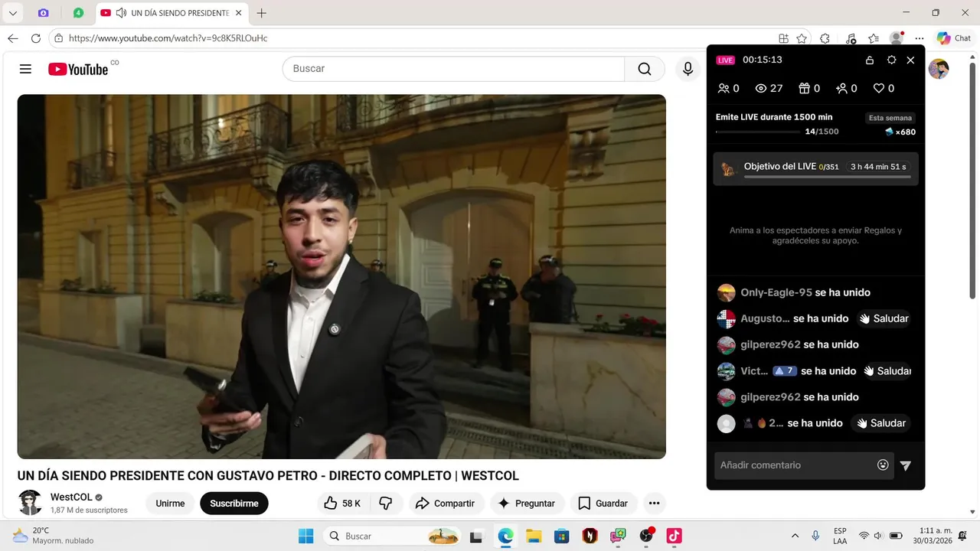980x551 pixels.
Task: Open browser profile avatar in toolbar
Action: tap(897, 38)
